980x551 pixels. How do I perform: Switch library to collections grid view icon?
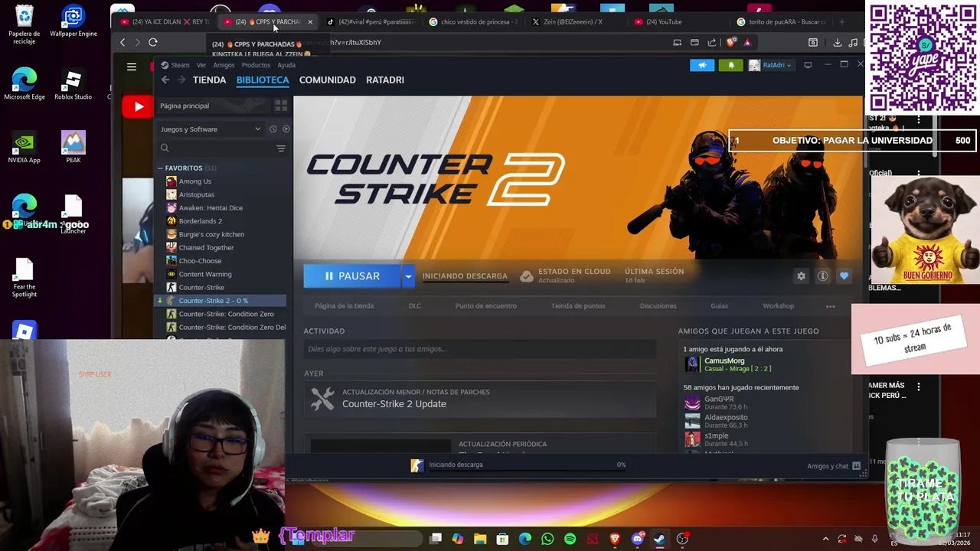tap(281, 106)
